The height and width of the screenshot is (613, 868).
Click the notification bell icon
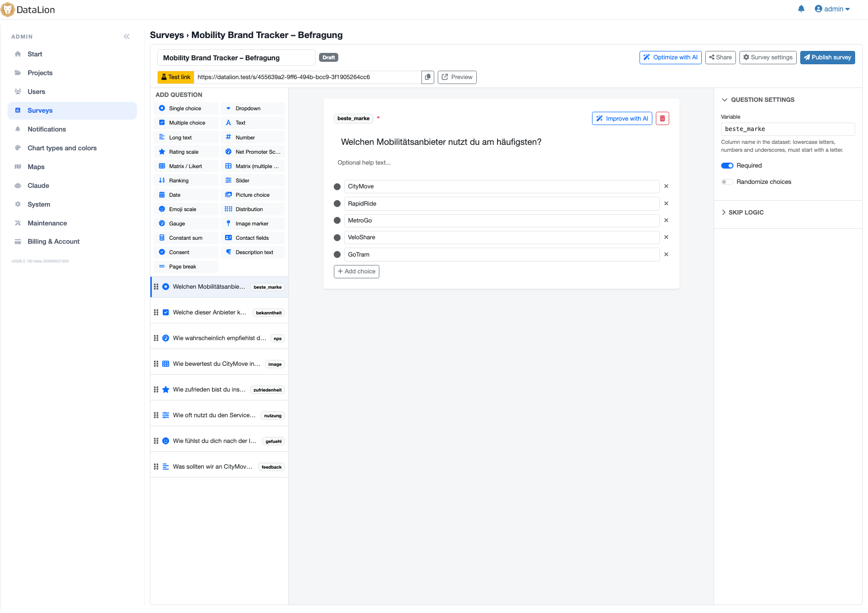(x=801, y=9)
